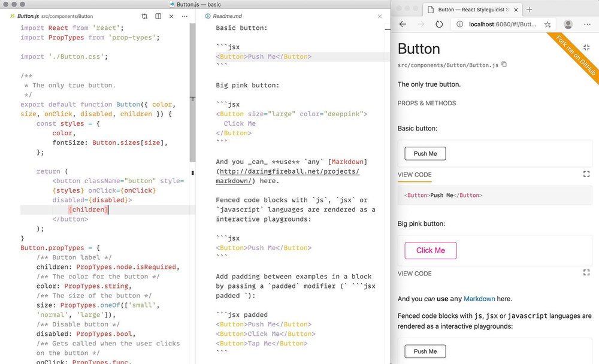Click 'Big pink button:' line in Readme.md
Viewport: 599px width, 364px height.
(x=247, y=85)
